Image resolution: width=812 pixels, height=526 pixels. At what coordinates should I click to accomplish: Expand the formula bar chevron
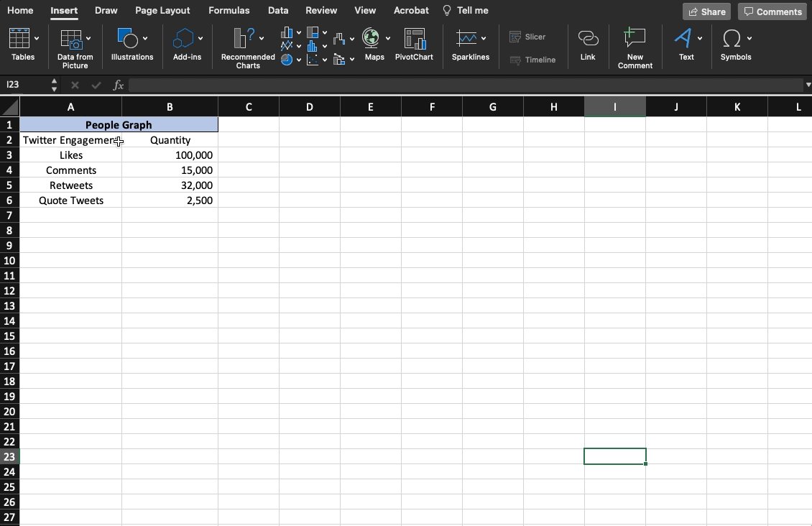[x=808, y=85]
